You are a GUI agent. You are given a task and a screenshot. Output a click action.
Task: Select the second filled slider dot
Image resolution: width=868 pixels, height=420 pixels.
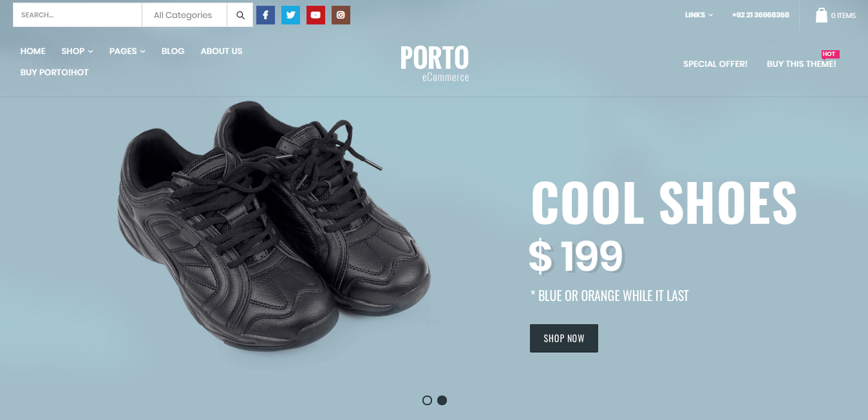(x=442, y=400)
